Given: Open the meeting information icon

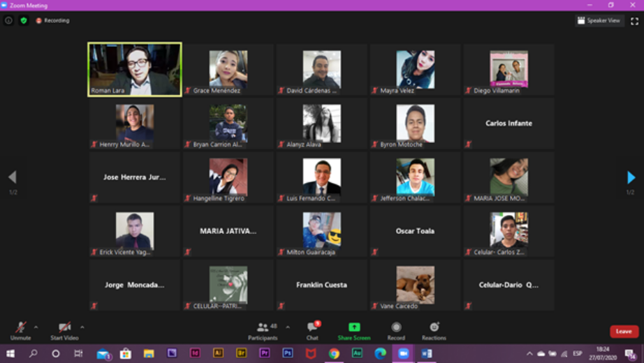Looking at the screenshot, I should point(8,20).
